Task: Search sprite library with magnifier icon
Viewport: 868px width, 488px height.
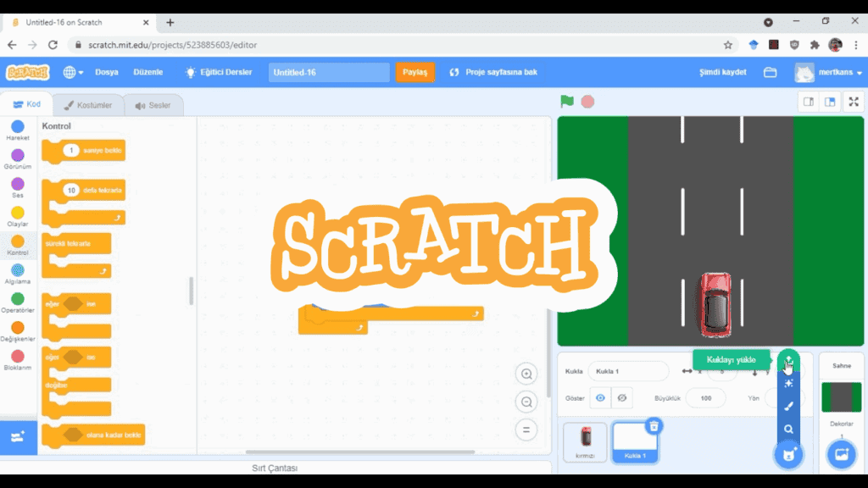Action: [x=788, y=430]
